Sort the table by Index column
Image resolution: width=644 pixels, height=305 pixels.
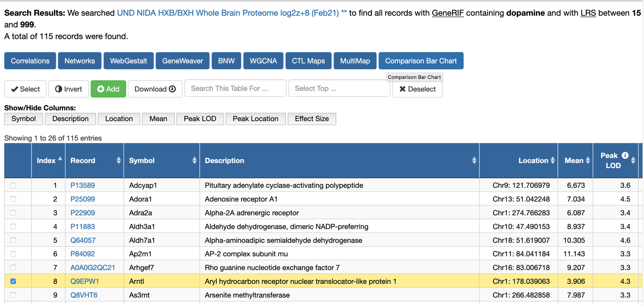point(60,160)
